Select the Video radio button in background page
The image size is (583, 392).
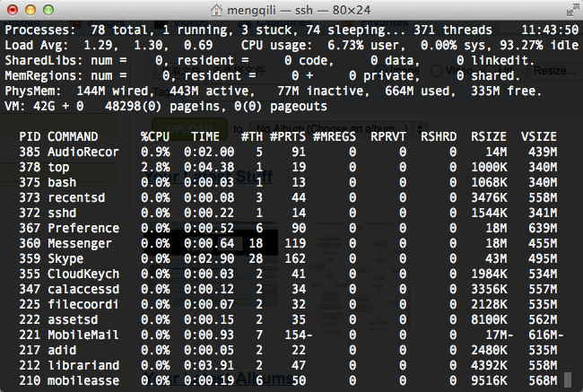[x=437, y=71]
